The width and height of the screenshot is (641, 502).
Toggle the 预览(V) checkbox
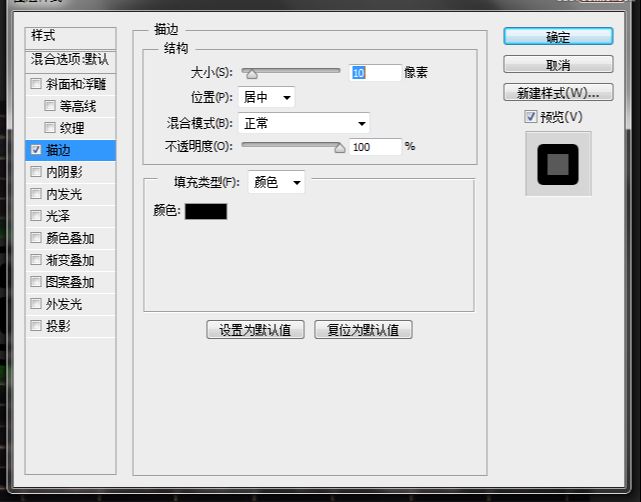pyautogui.click(x=531, y=117)
